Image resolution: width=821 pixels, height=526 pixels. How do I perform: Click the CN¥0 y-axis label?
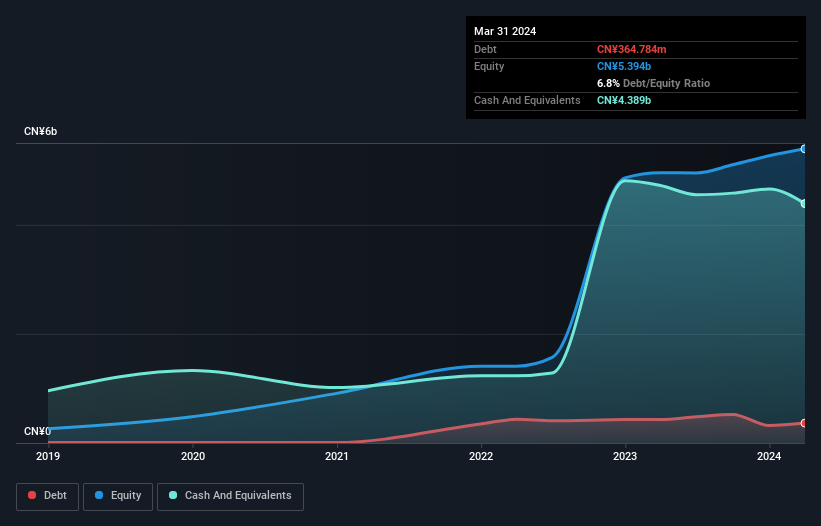[37, 431]
